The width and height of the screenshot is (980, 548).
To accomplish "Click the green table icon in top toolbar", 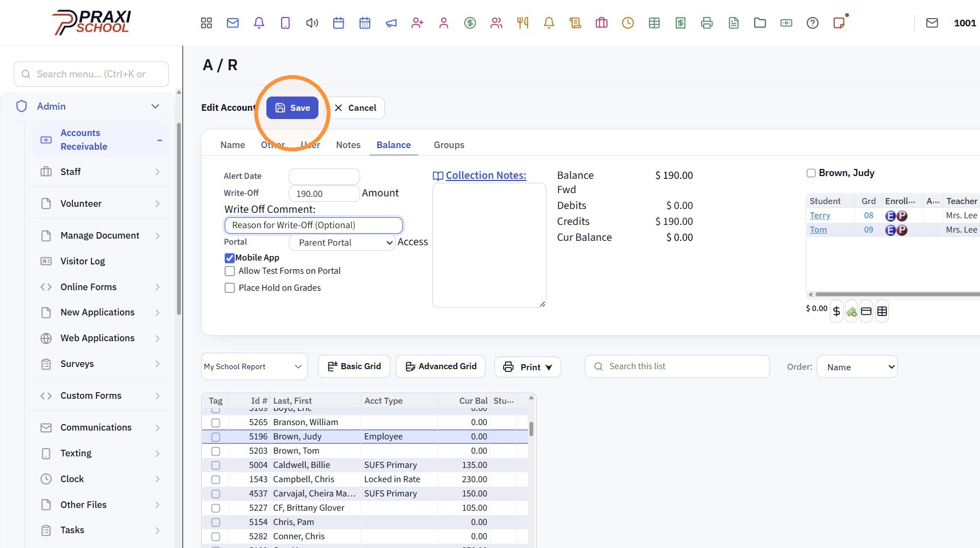I will coord(654,23).
